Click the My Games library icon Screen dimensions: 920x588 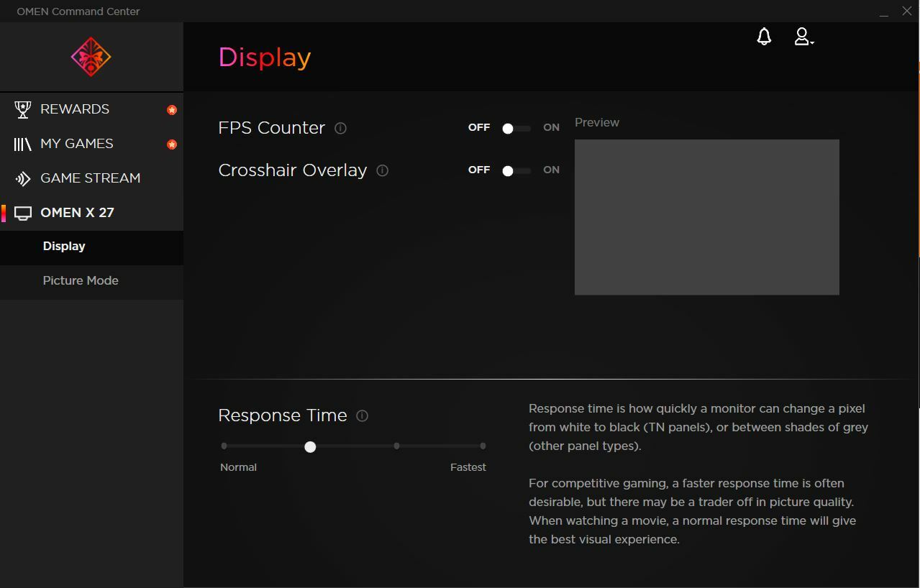tap(22, 144)
